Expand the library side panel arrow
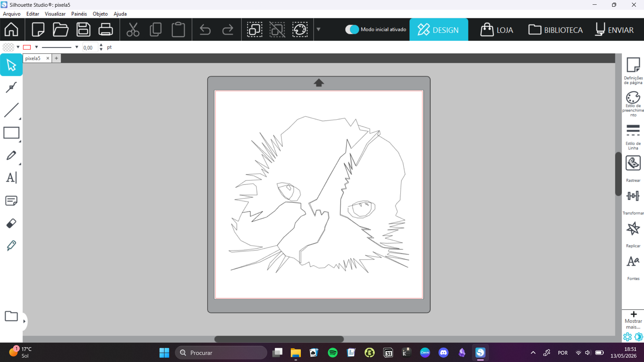The height and width of the screenshot is (362, 644). [24, 321]
